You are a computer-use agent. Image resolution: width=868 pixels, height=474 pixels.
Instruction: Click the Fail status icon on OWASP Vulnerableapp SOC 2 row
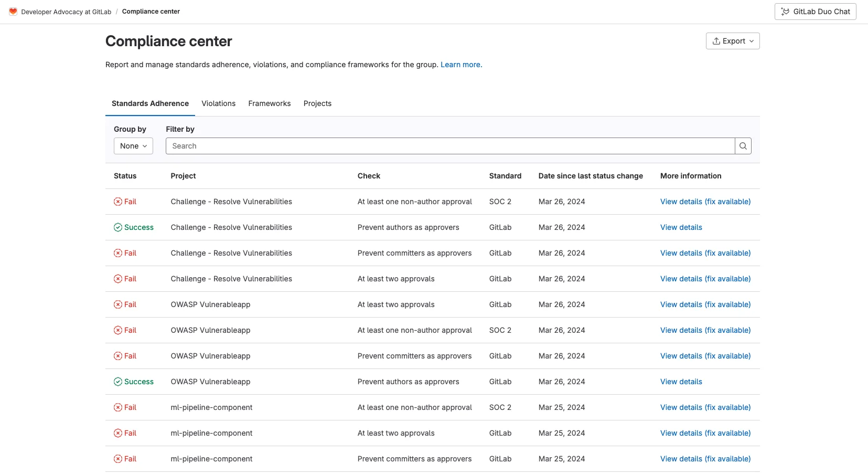tap(118, 330)
